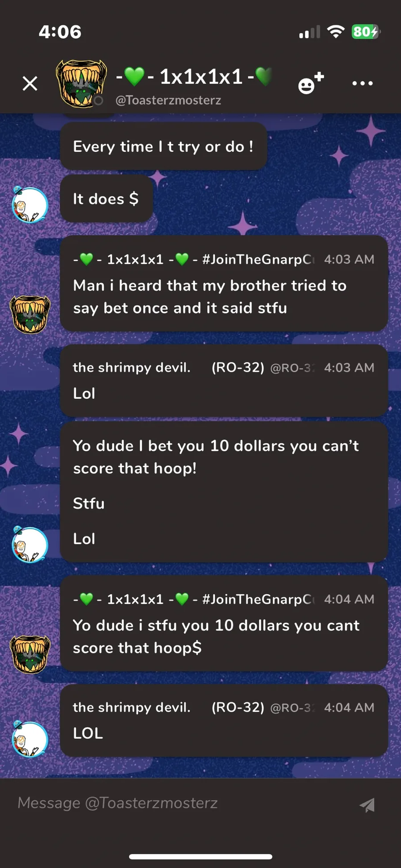Image resolution: width=401 pixels, height=868 pixels.
Task: Open 1x1x1x1 profile picture in header
Action: point(81,84)
